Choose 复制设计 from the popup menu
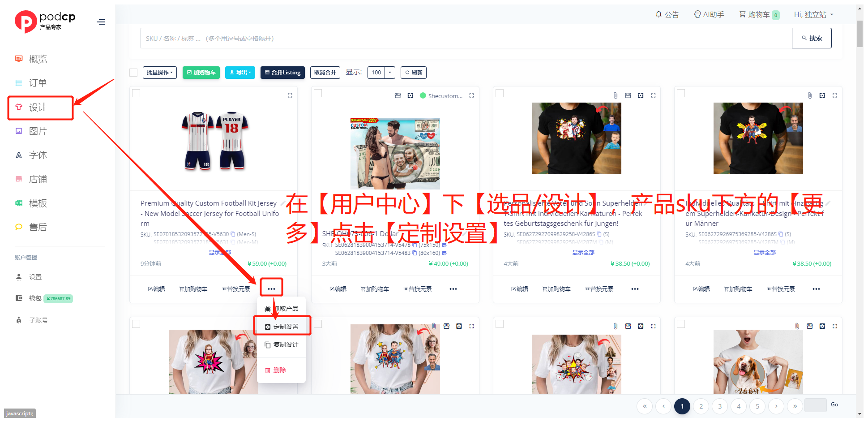Image resolution: width=868 pixels, height=422 pixels. pyautogui.click(x=282, y=344)
